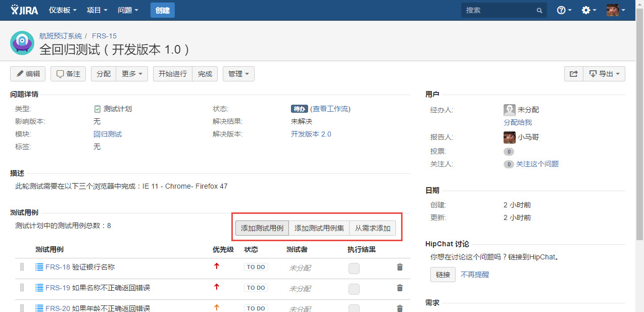644x312 pixels.
Task: Open the 问题 dropdown menu
Action: click(128, 10)
